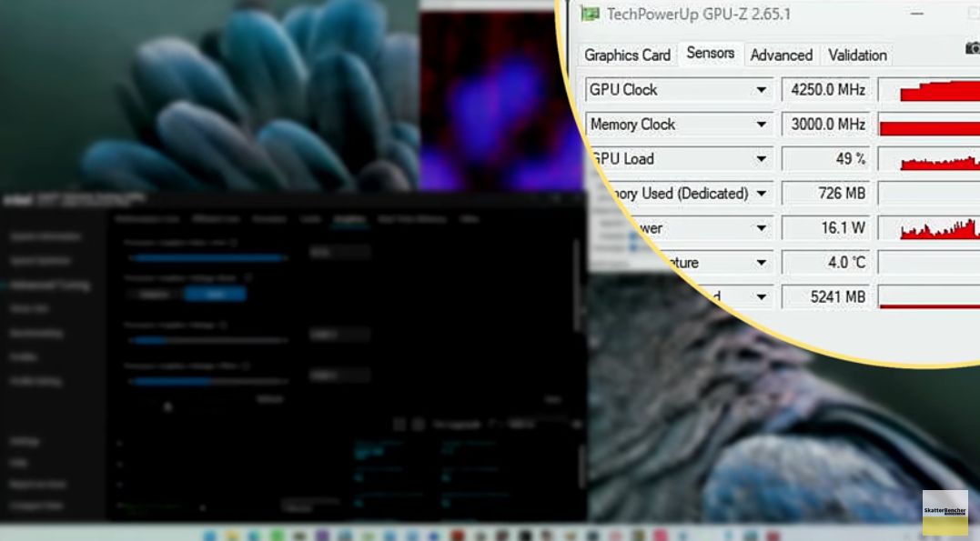Viewport: 980px width, 541px height.
Task: Click the TechPowerUp GPU-Z 2.65.1 title text
Action: [x=699, y=14]
